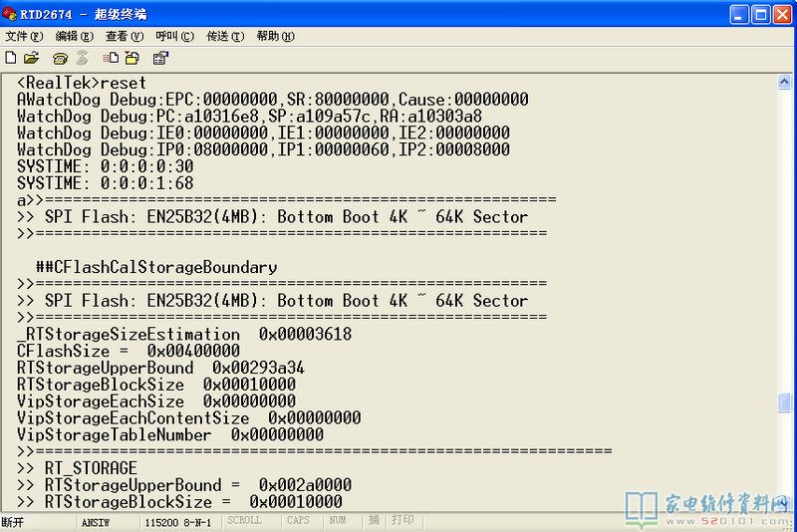Minimize the RTD2674 window
The height and width of the screenshot is (532, 797).
click(739, 14)
